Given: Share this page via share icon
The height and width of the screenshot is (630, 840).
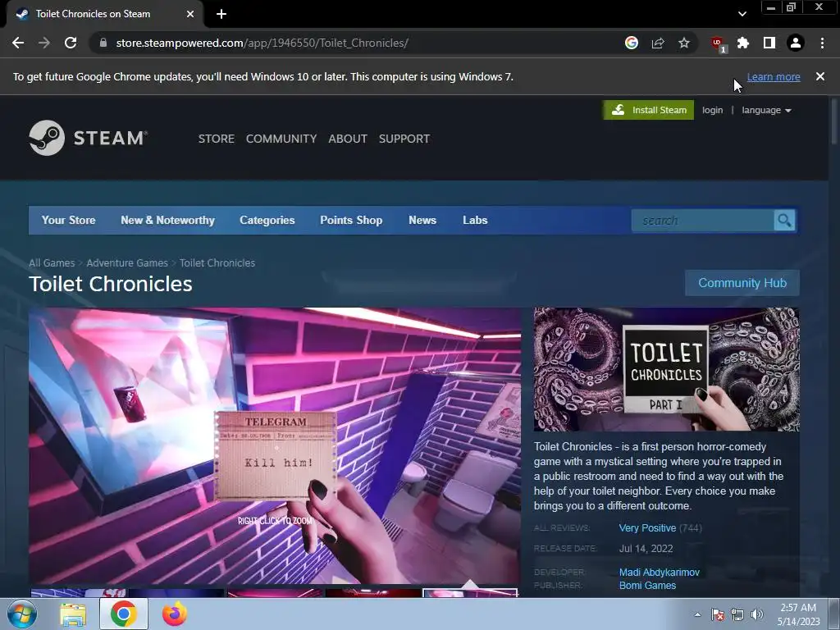Looking at the screenshot, I should click(658, 43).
